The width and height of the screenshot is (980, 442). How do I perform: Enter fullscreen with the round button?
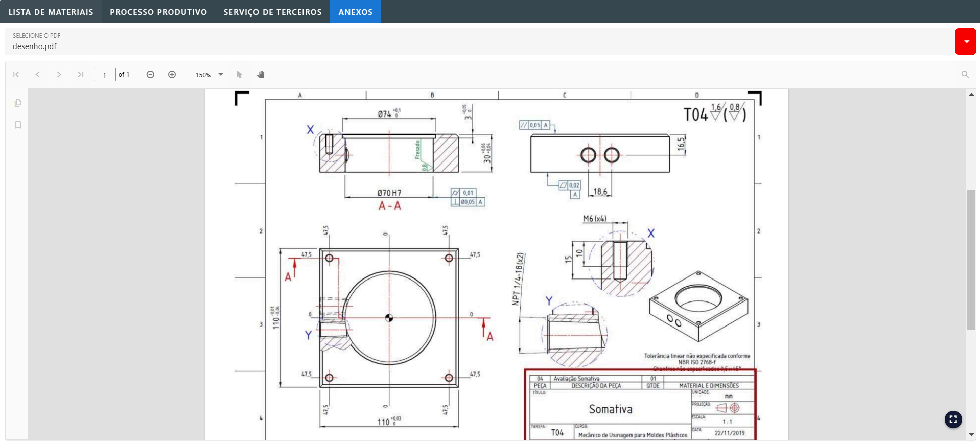pyautogui.click(x=953, y=420)
